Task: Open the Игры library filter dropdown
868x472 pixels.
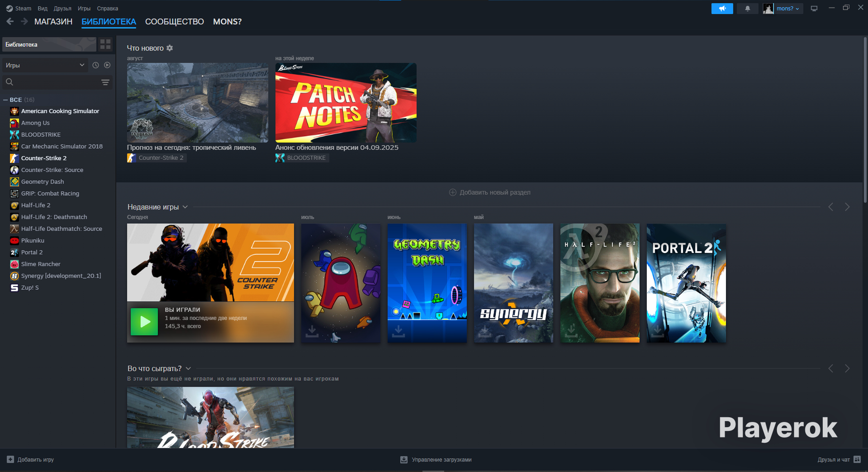Action: 45,65
